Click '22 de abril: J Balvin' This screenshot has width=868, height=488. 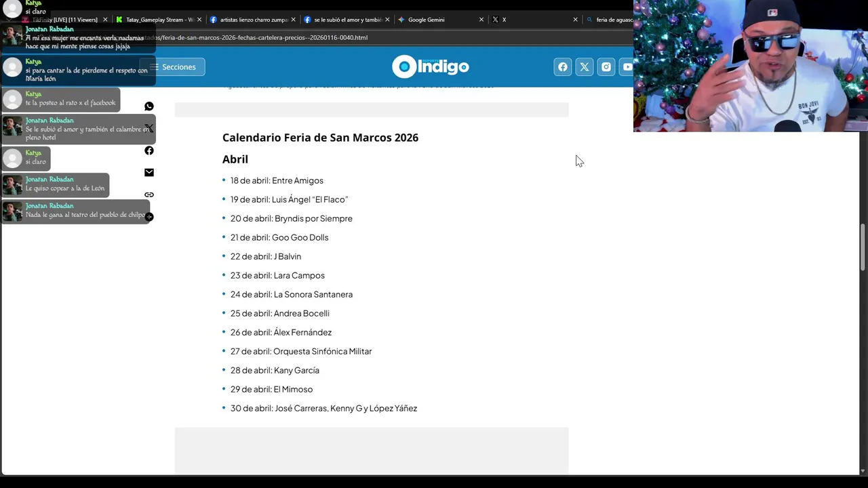266,256
